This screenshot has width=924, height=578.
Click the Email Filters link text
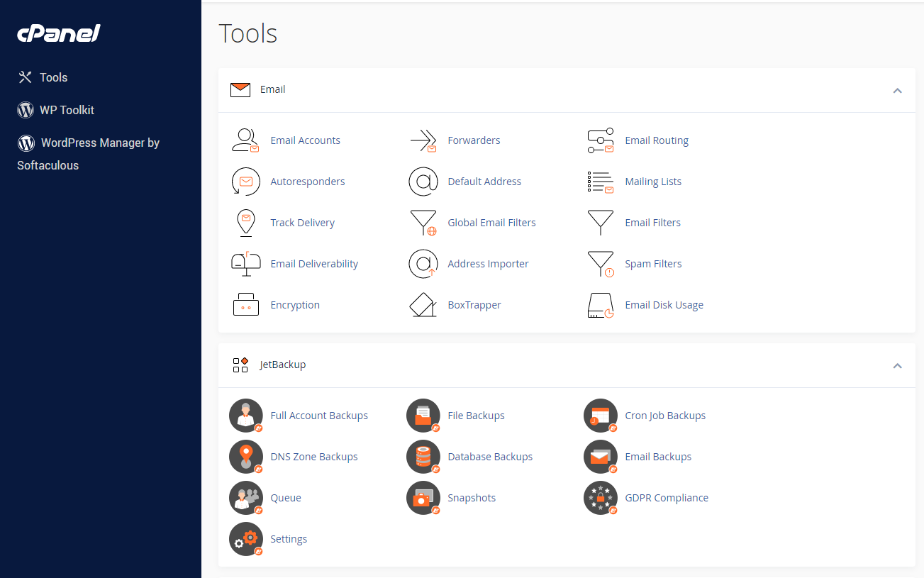[652, 223]
